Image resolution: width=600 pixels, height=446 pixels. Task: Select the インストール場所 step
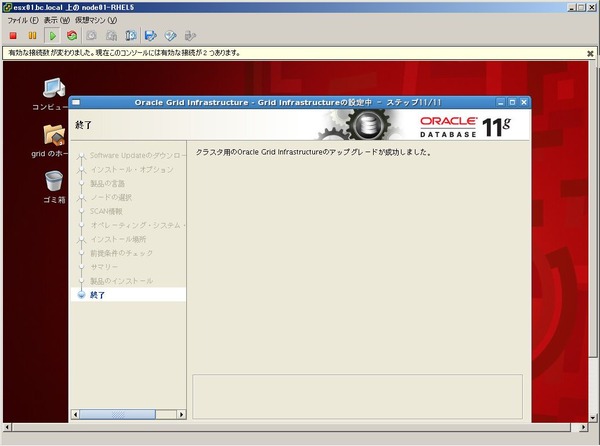click(118, 239)
